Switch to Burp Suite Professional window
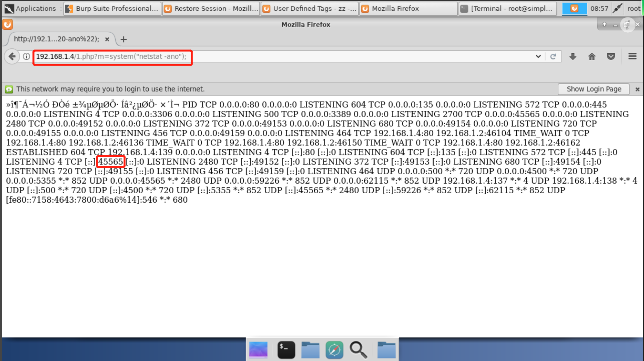 click(x=112, y=8)
